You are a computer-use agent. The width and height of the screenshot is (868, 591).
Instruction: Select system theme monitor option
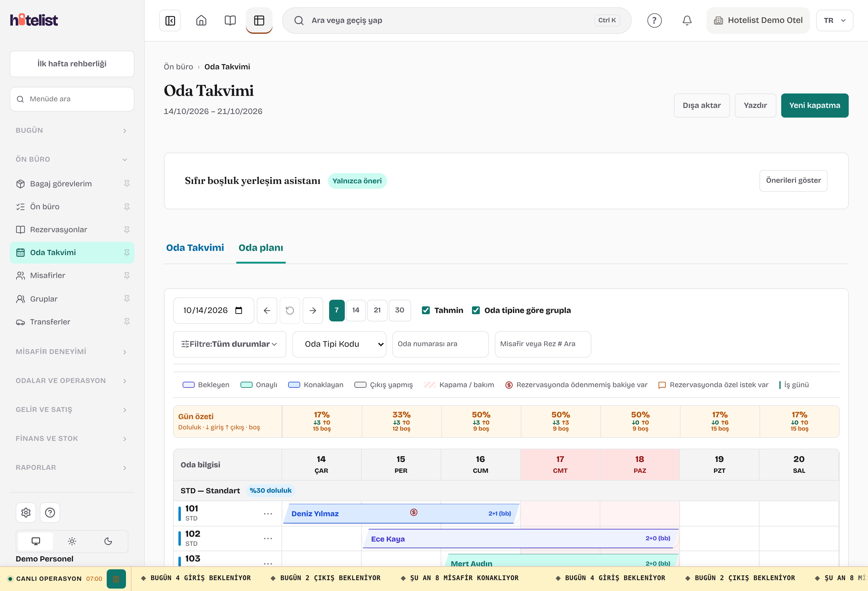point(36,541)
